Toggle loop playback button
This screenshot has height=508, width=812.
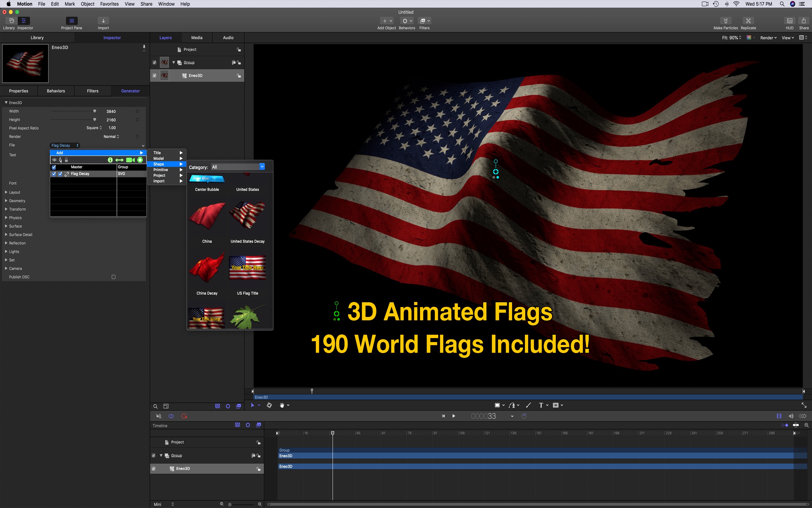click(171, 416)
